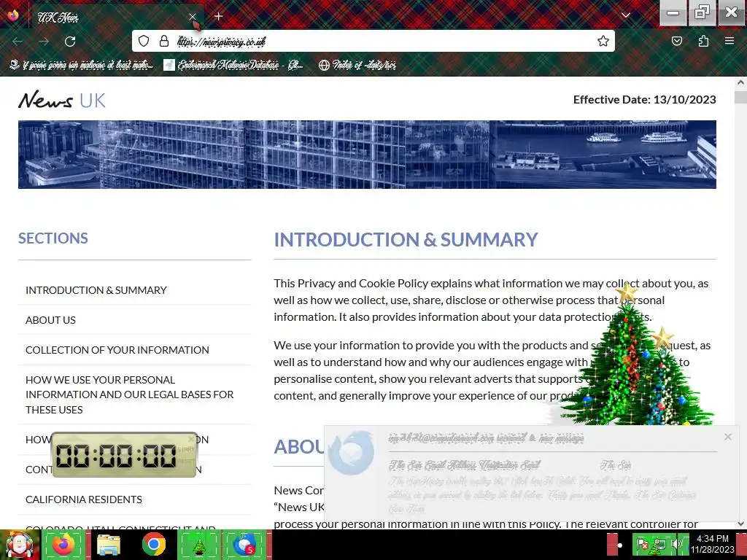Open the Save to Pocket icon
Image resolution: width=747 pixels, height=560 pixels.
click(677, 41)
